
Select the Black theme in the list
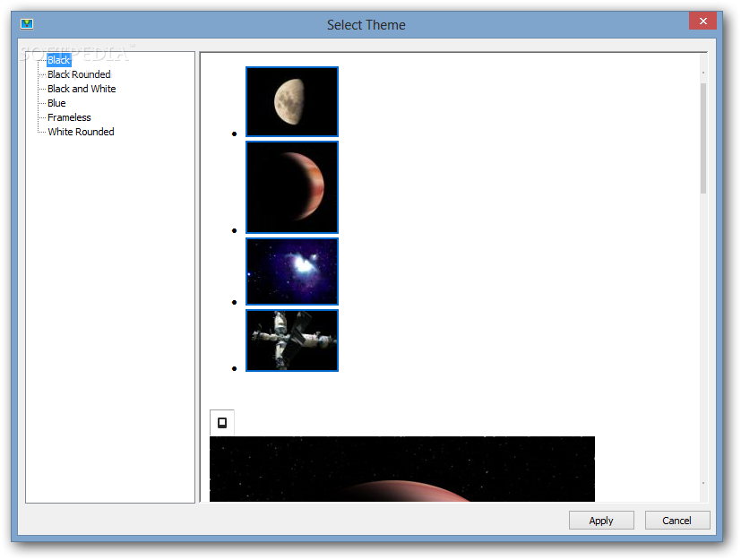tap(58, 60)
